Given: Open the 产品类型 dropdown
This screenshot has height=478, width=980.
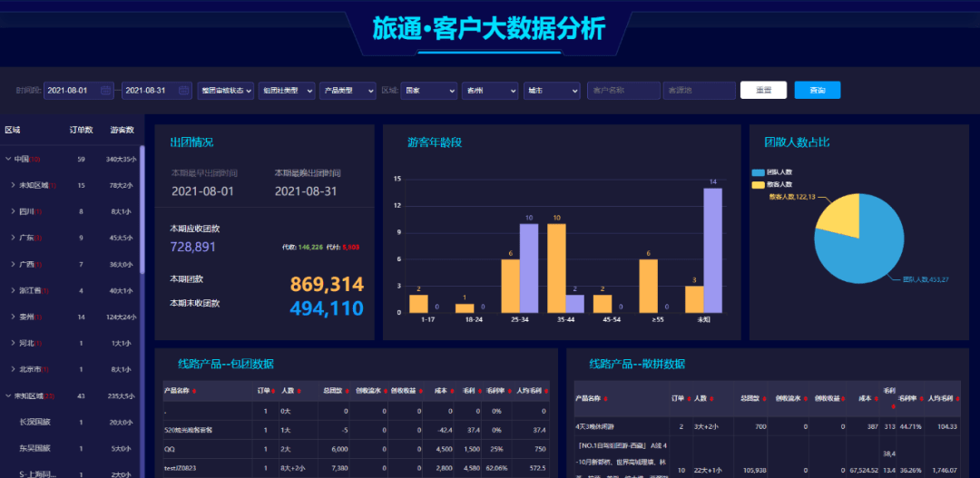Looking at the screenshot, I should 347,91.
